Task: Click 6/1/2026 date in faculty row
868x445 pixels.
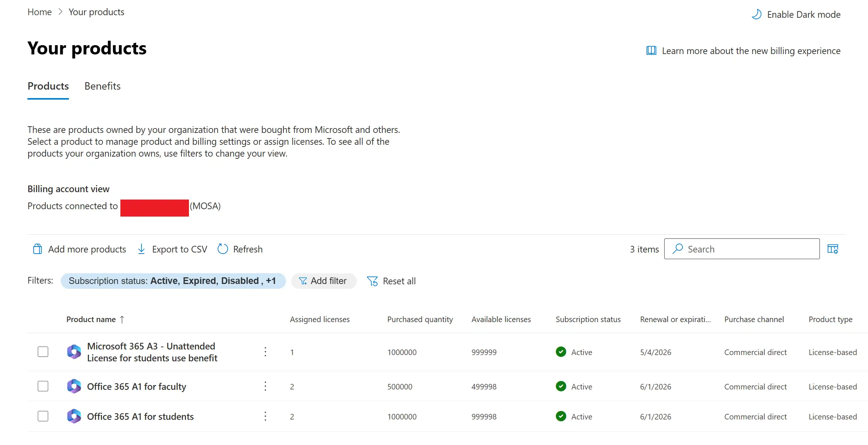Action: point(655,387)
